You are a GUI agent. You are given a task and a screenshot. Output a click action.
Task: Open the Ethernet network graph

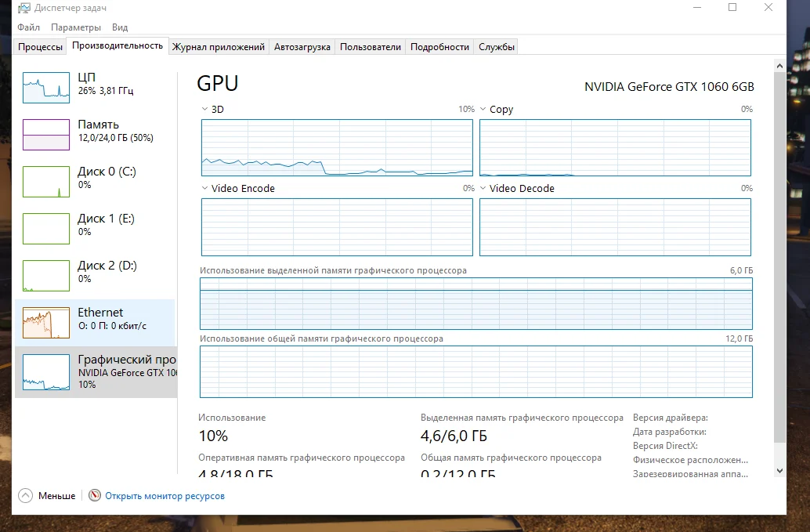[46, 322]
